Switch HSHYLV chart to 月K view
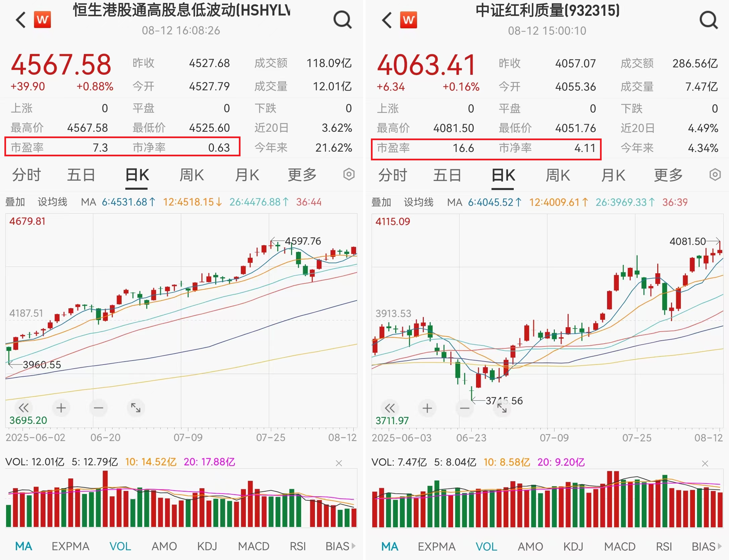The height and width of the screenshot is (560, 729). coord(247,175)
